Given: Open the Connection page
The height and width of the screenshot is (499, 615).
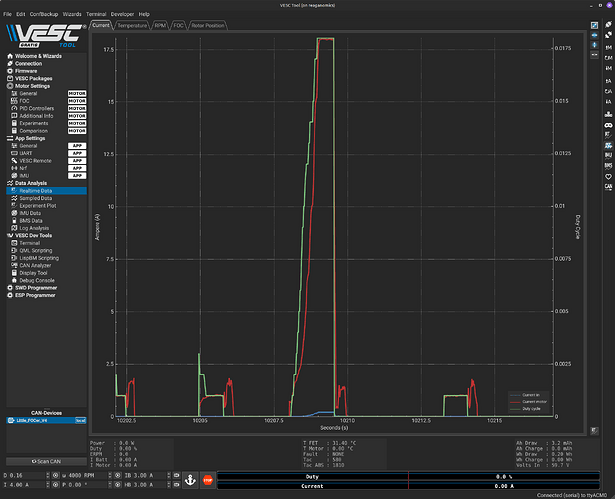Looking at the screenshot, I should [28, 64].
